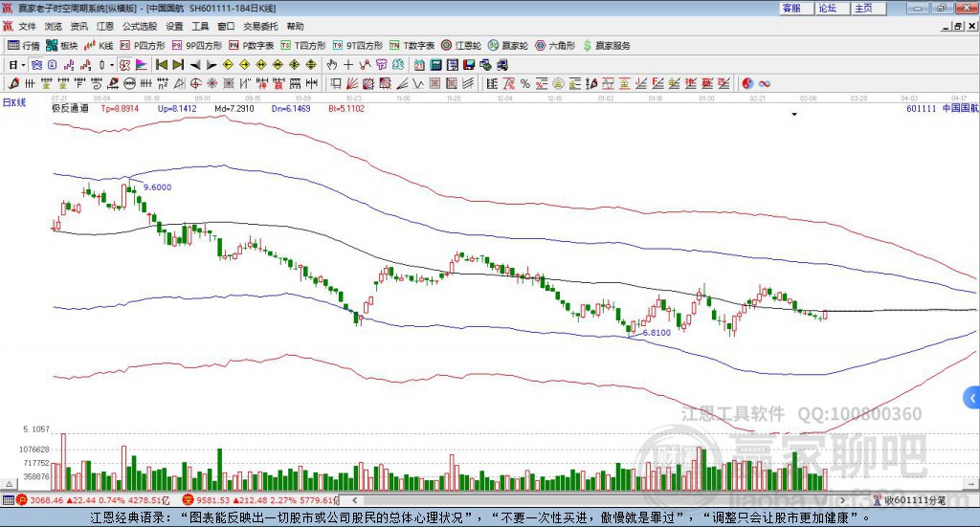The height and width of the screenshot is (527, 980).
Task: Click the red floppy save icon
Action: tap(469, 65)
